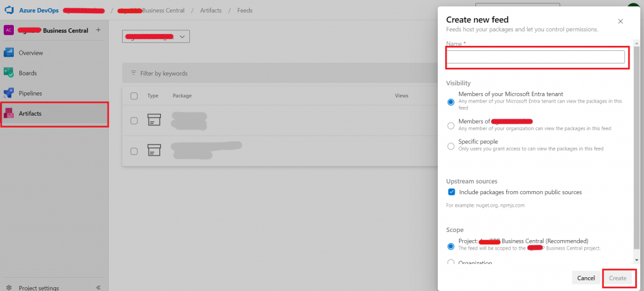This screenshot has width=644, height=291.
Task: Open the Azure DevOps home link
Action: pyautogui.click(x=38, y=10)
